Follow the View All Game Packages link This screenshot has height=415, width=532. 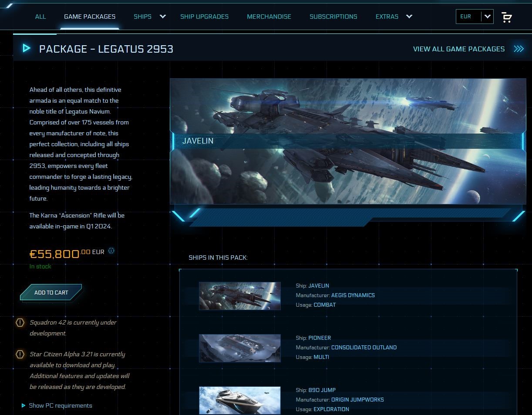tap(459, 49)
